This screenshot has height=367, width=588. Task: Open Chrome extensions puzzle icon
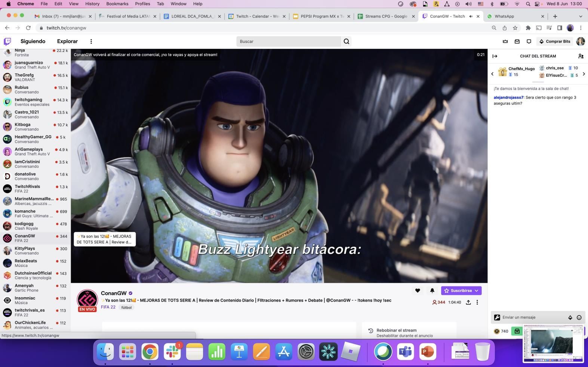pos(528,28)
